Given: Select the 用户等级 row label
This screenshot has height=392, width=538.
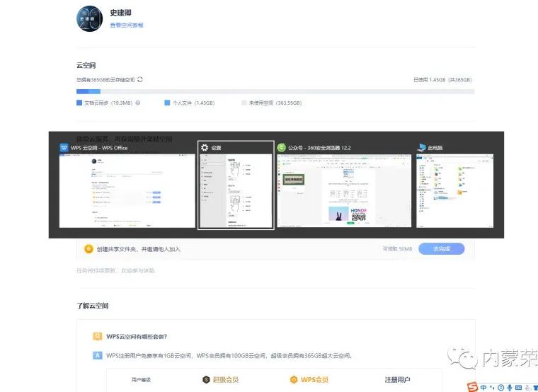Looking at the screenshot, I should tap(141, 380).
